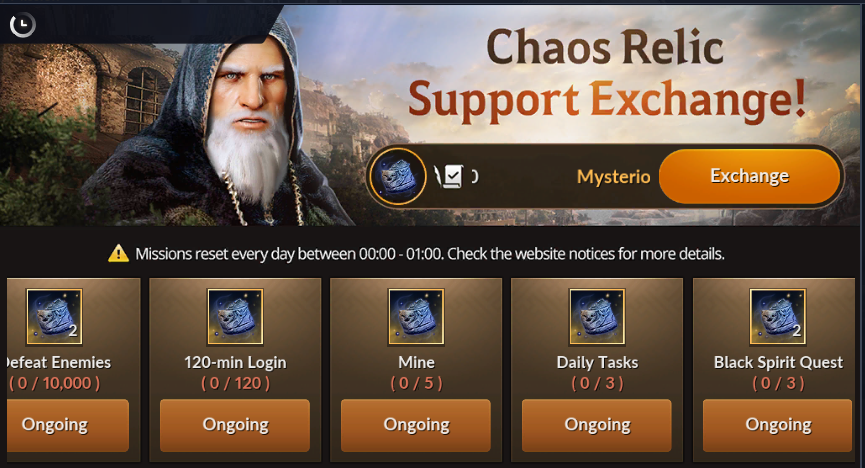Screen dimensions: 865x468
Task: Click the Chaos Relic Support Exchange title
Action: click(x=607, y=74)
